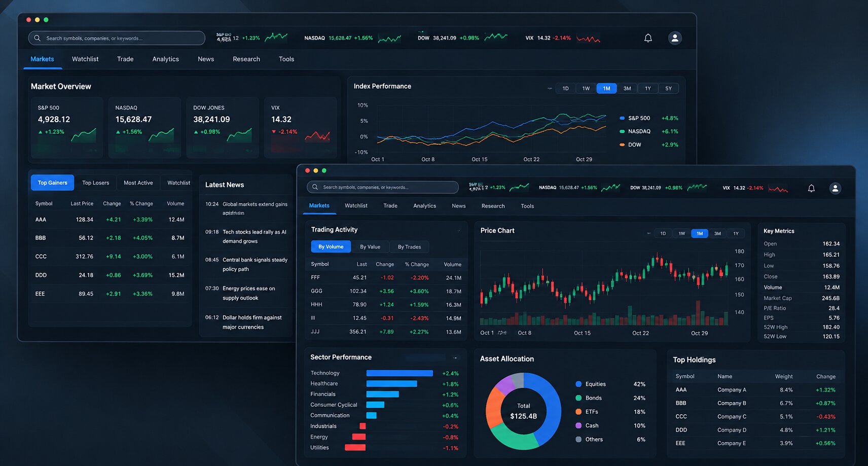Open the profile avatar in the front window
Screen dimensions: 868x466
click(835, 188)
